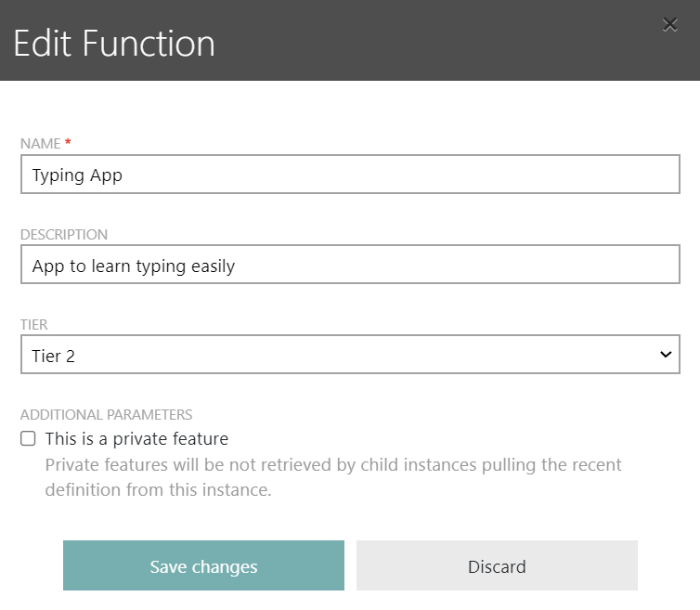Enable the private feature checkbox
This screenshot has height=610, width=700.
[x=29, y=439]
